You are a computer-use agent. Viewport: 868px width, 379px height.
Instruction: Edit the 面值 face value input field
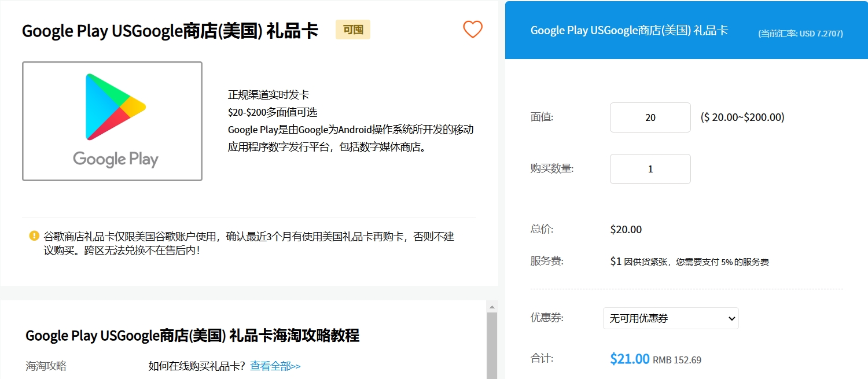pyautogui.click(x=650, y=117)
